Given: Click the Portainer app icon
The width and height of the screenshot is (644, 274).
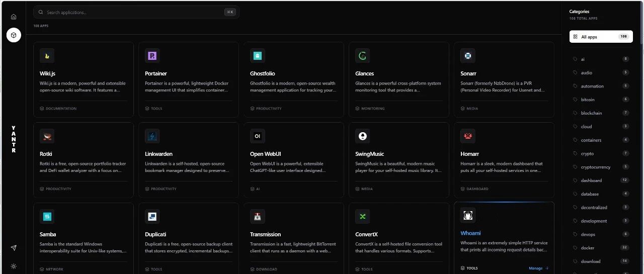Looking at the screenshot, I should [x=152, y=55].
